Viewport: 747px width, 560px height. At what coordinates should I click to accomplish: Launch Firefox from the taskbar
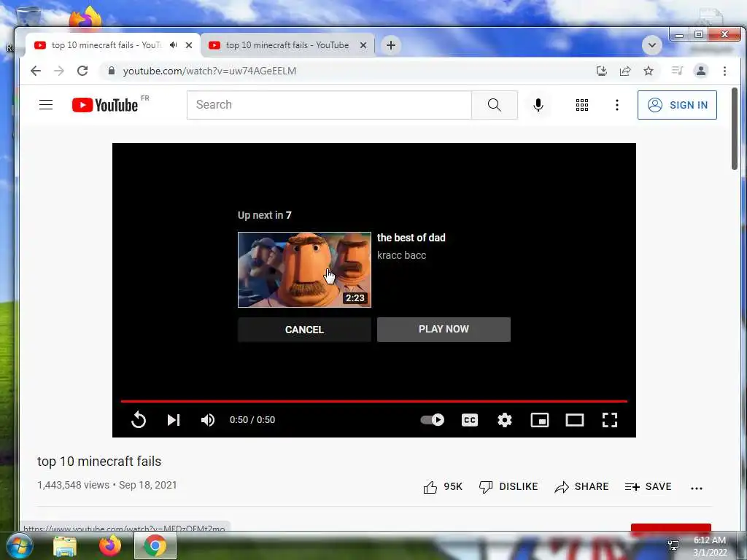pos(110,545)
